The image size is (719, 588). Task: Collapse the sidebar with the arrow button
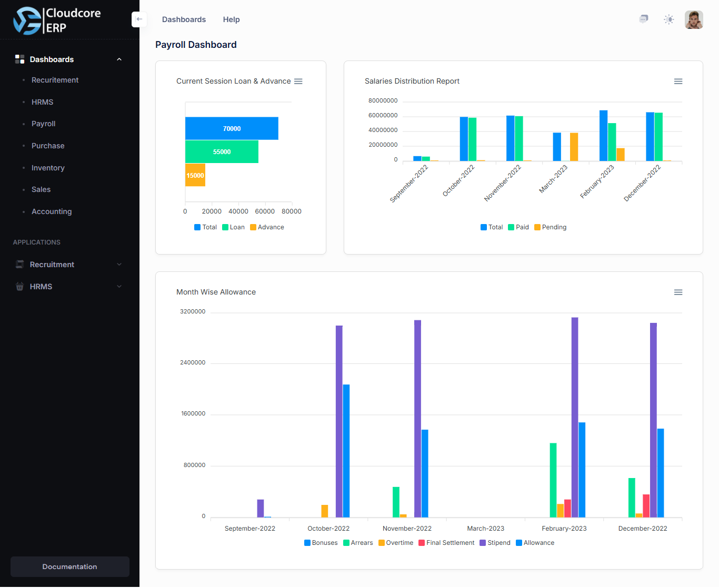[139, 19]
